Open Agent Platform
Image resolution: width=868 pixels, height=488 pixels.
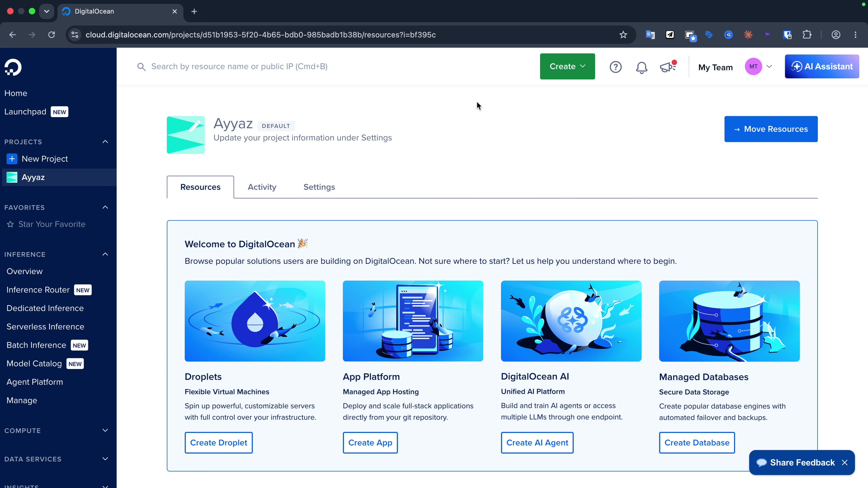pos(35,382)
